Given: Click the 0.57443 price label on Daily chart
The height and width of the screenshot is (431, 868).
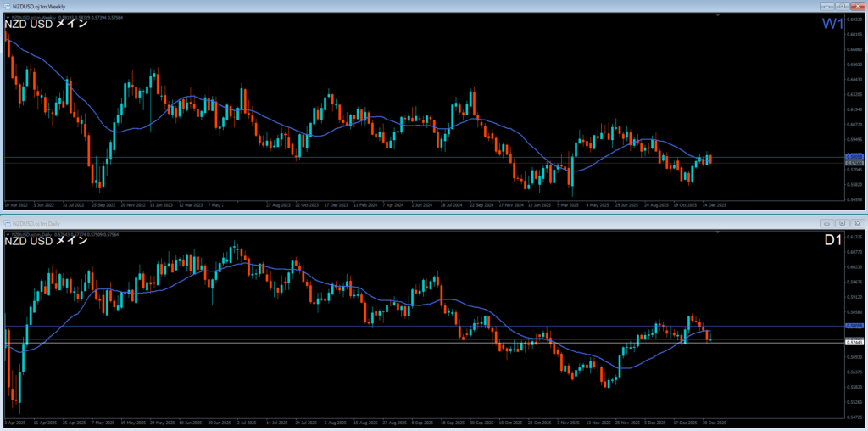Looking at the screenshot, I should point(854,342).
